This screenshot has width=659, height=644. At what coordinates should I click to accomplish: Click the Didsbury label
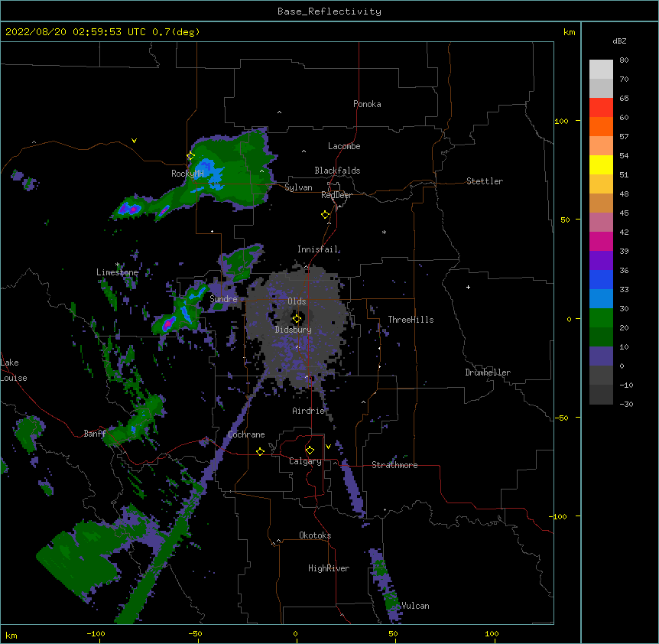pos(294,330)
